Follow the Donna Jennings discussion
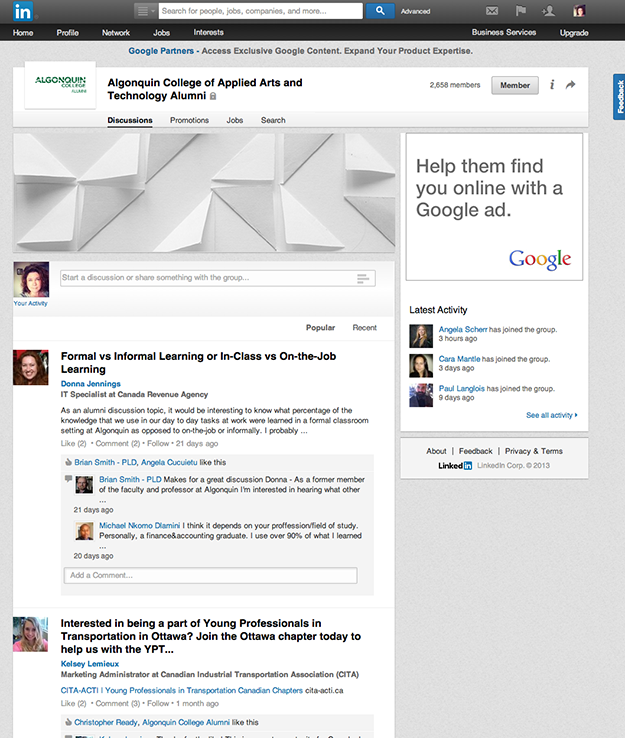625x738 pixels. pyautogui.click(x=158, y=443)
